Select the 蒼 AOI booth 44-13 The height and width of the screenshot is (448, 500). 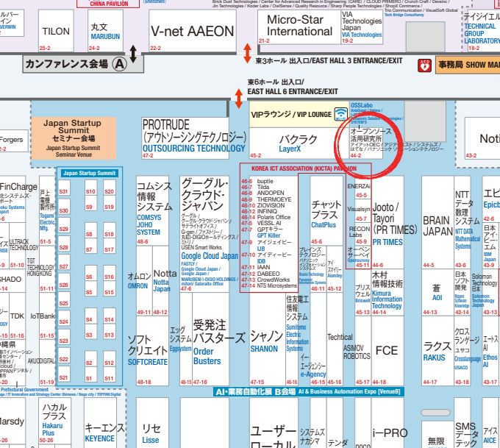click(x=438, y=292)
